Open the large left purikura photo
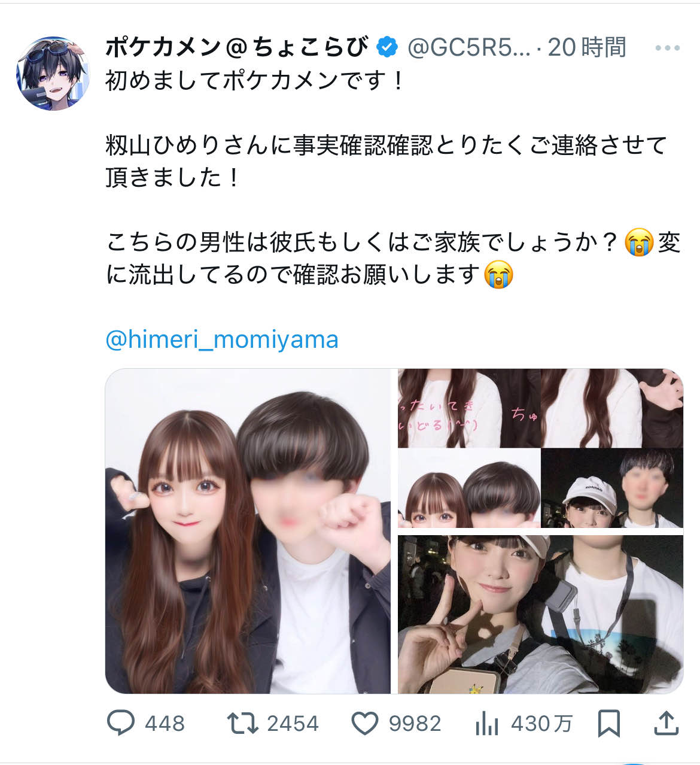The image size is (700, 765). click(x=248, y=531)
